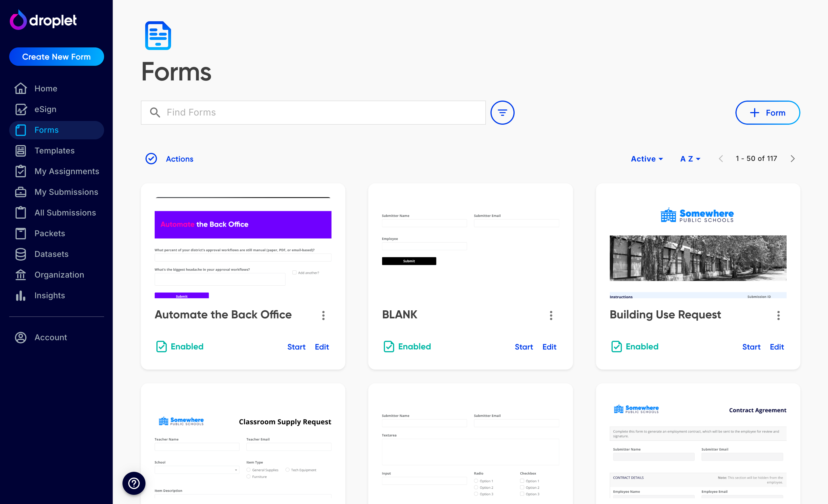Click the Organization building icon
Screen dimensions: 828x504
20,275
